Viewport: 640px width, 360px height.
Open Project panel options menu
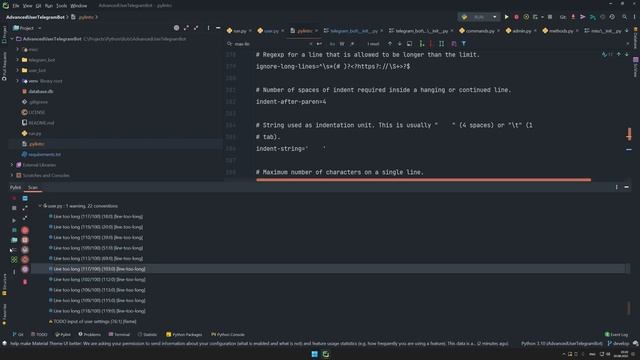point(208,28)
